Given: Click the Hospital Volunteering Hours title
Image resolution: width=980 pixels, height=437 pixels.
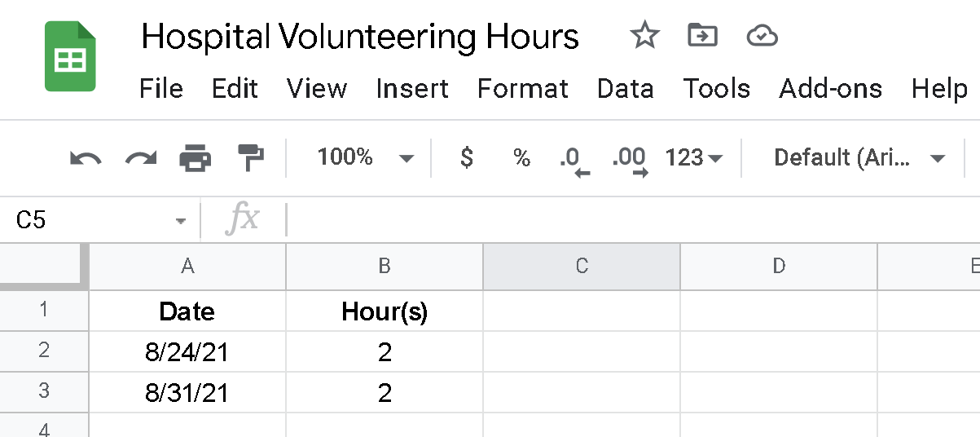Looking at the screenshot, I should [360, 37].
